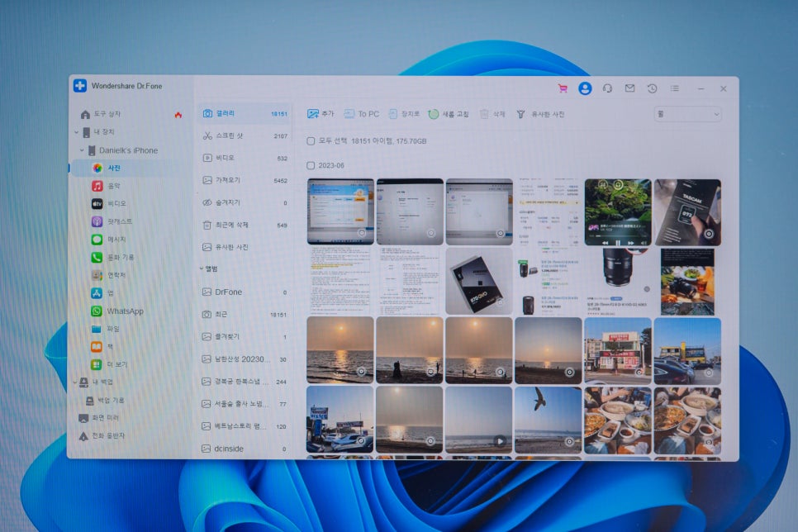Select the 가져오기 imports list item
798x532 pixels.
pyautogui.click(x=245, y=180)
